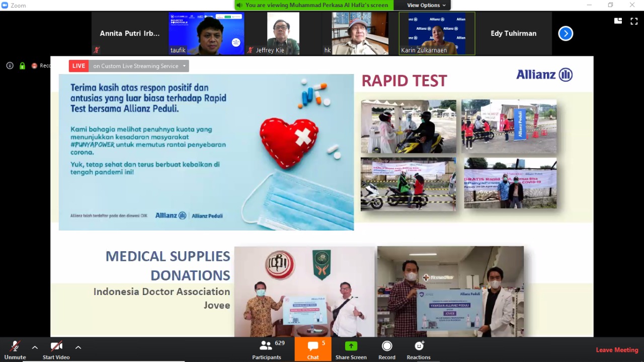Screen dimensions: 644x362
Task: Show next participants with blue arrow
Action: click(x=566, y=34)
